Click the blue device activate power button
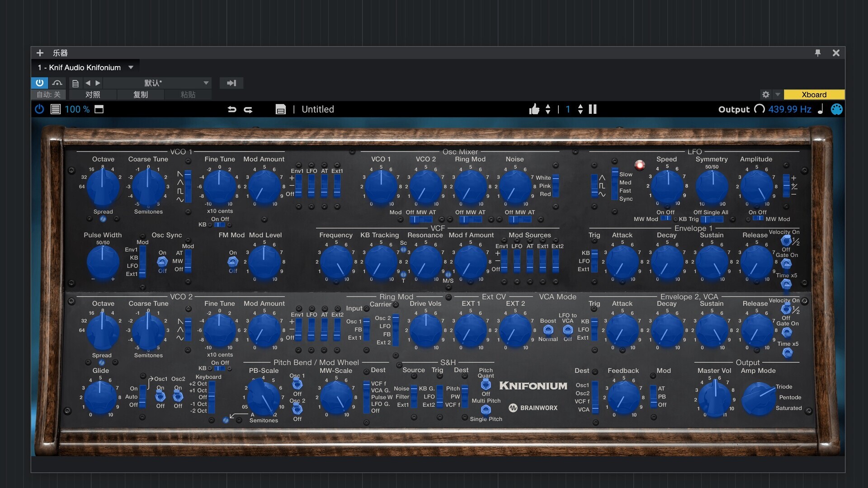Image resolution: width=868 pixels, height=488 pixels. pos(39,83)
